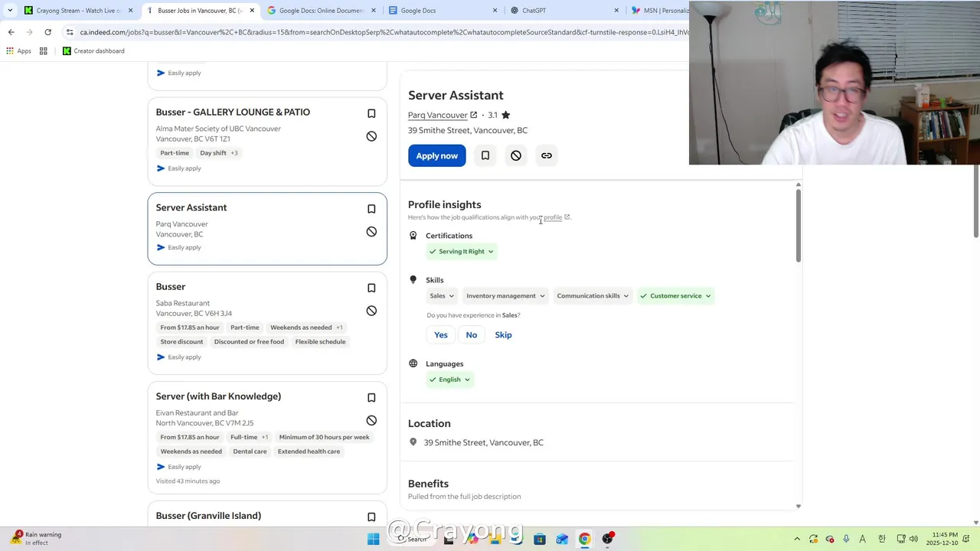Bookmark the Server Assistant job card

371,209
